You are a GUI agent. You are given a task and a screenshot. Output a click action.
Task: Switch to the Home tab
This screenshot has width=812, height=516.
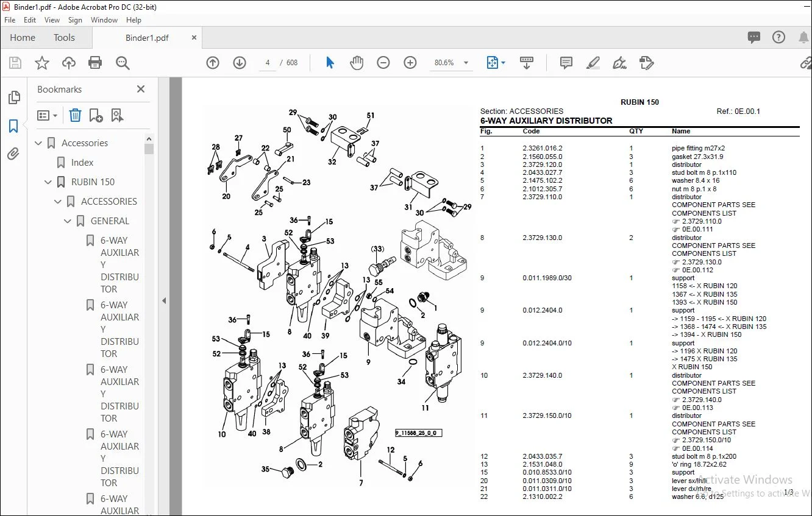tap(23, 38)
